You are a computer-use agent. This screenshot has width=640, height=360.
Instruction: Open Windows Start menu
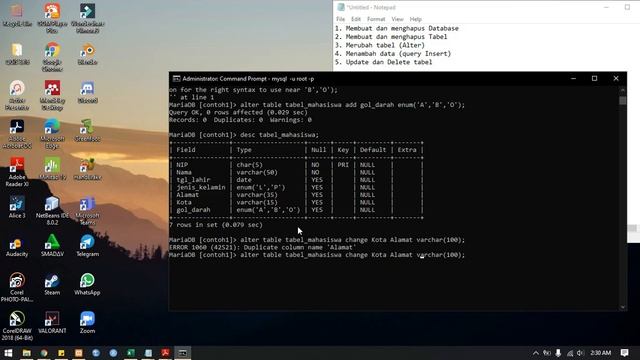click(x=8, y=353)
